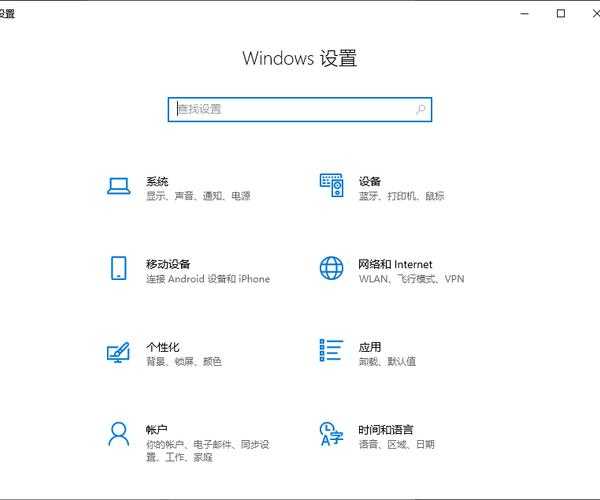This screenshot has width=600, height=500.
Task: Click the language icon for 时间和语言
Action: [331, 433]
